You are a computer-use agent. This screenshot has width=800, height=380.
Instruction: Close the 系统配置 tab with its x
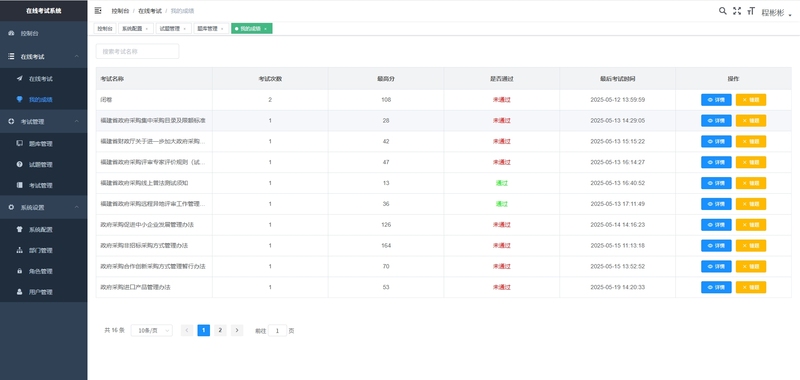(147, 29)
